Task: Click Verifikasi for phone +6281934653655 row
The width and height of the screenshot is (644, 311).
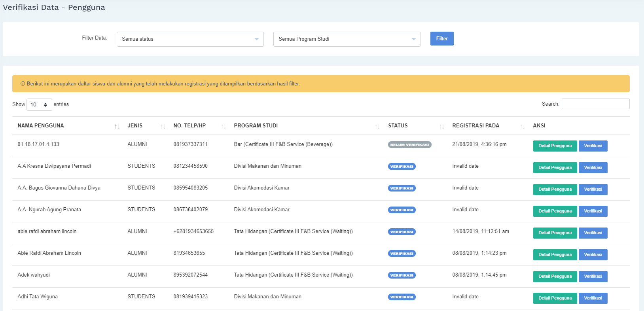Action: click(x=593, y=233)
